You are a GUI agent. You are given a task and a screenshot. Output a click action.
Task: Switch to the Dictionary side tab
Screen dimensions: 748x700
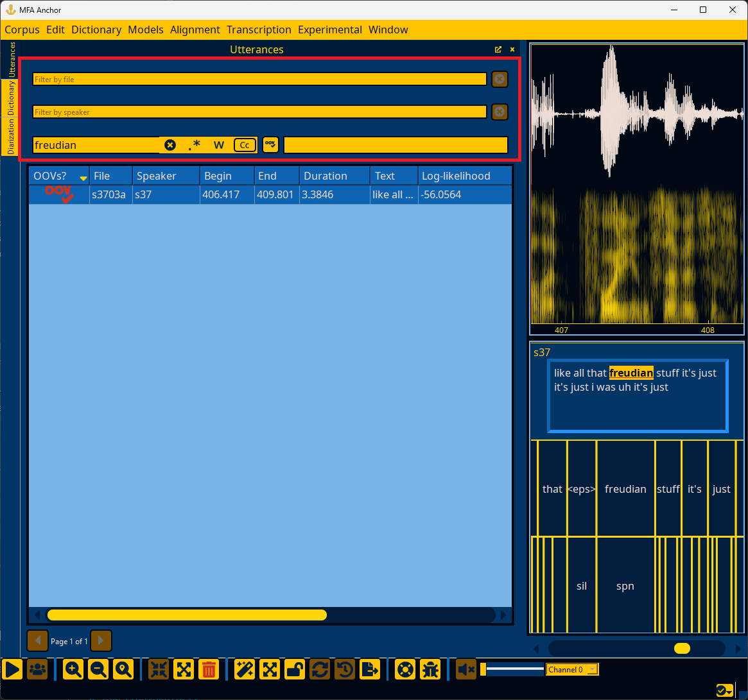tap(10, 98)
